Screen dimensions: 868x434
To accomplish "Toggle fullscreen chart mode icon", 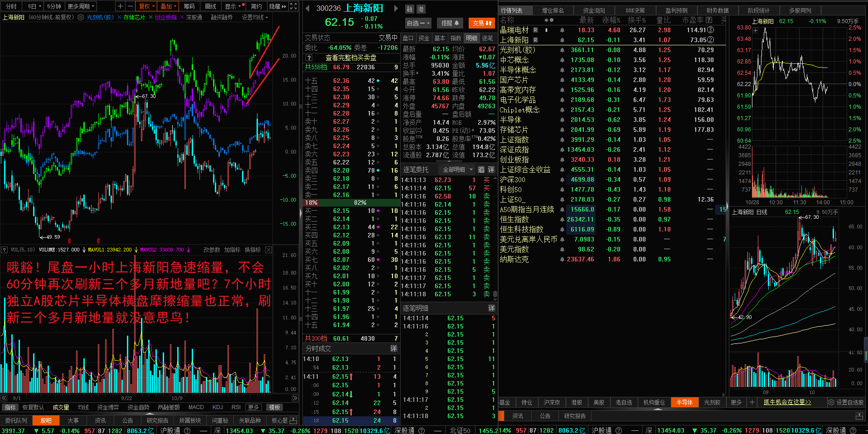I will [x=294, y=6].
